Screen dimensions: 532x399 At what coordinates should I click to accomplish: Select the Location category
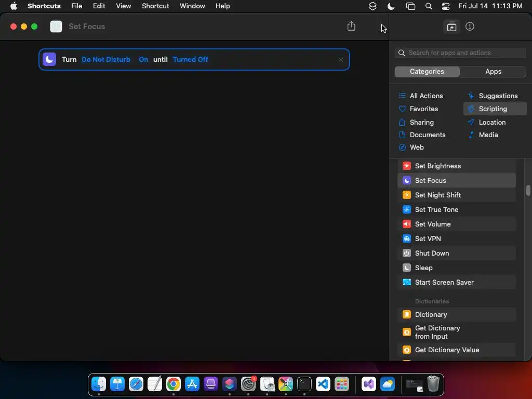pyautogui.click(x=486, y=122)
